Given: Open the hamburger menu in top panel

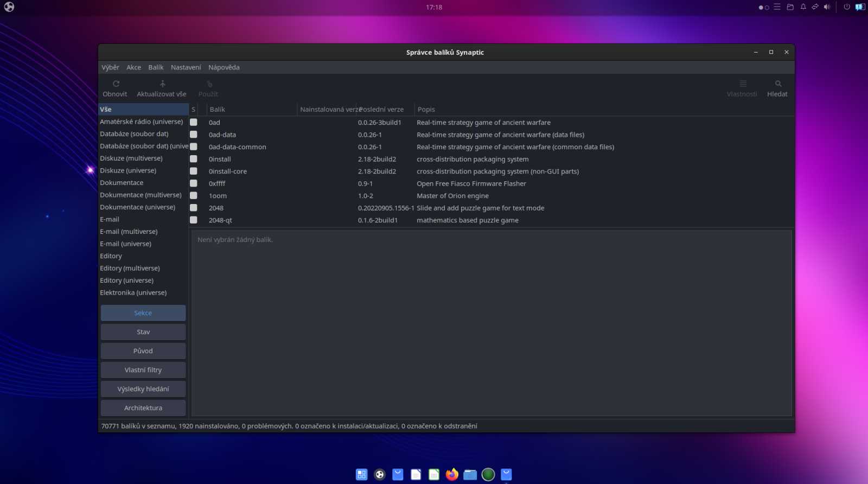Looking at the screenshot, I should 777,7.
